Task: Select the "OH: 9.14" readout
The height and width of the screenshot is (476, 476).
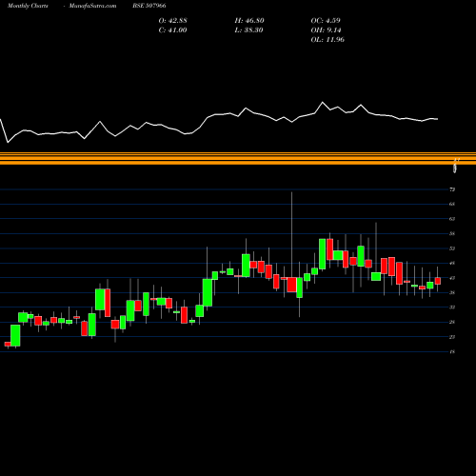Action: point(326,30)
